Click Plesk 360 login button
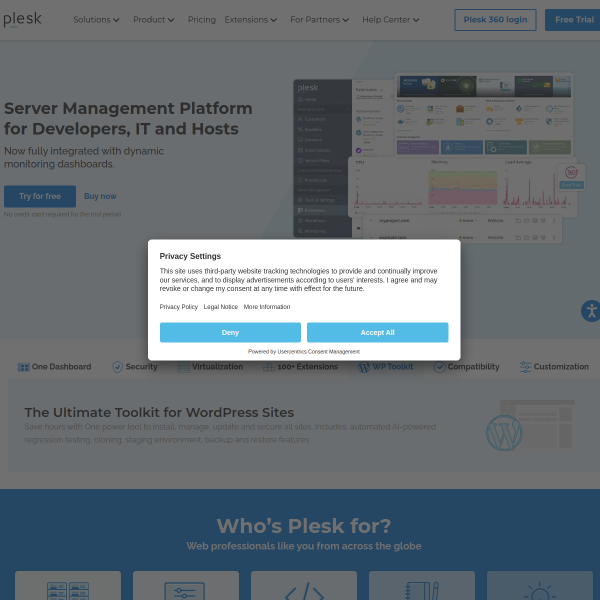The image size is (600, 600). pyautogui.click(x=495, y=20)
